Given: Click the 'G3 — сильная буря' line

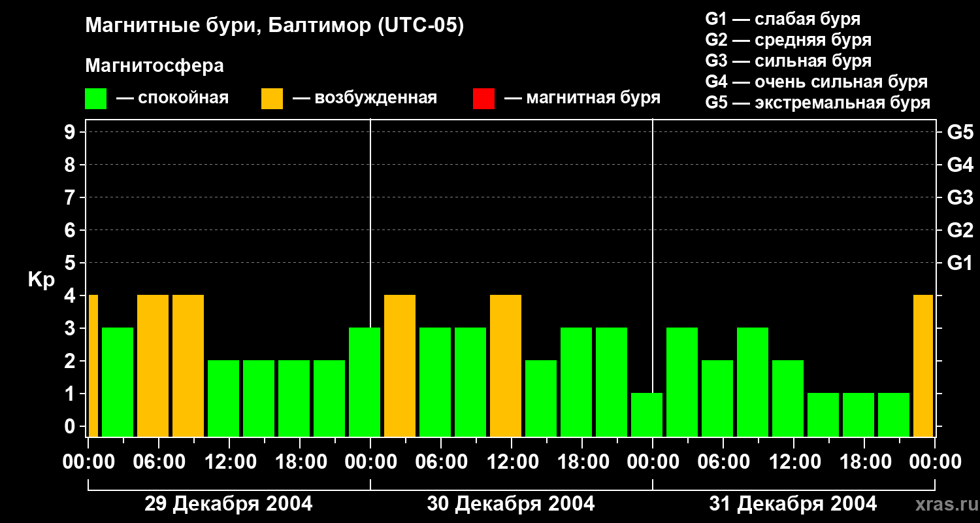Looking at the screenshot, I should [788, 61].
